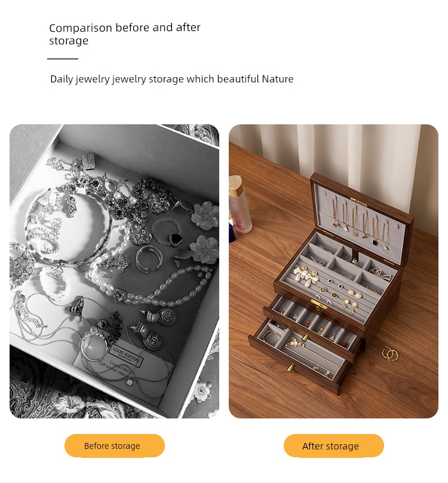
Task: Click the middle drawer of jewelry box
Action: coord(314,322)
